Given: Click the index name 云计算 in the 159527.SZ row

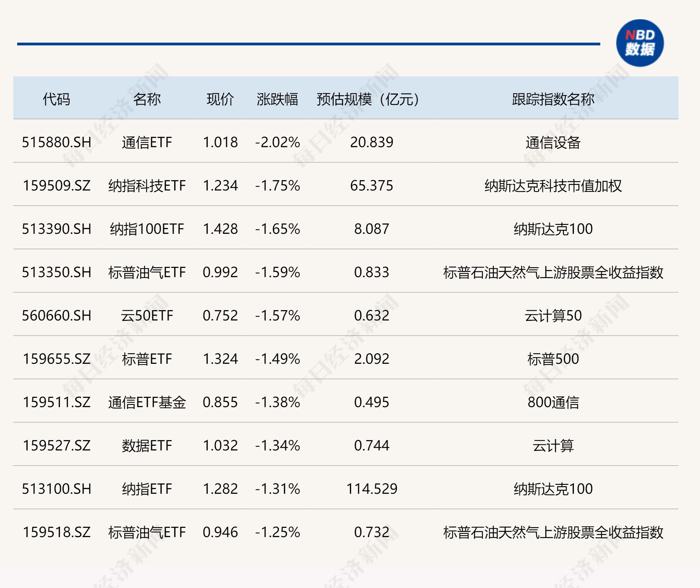Looking at the screenshot, I should [553, 446].
